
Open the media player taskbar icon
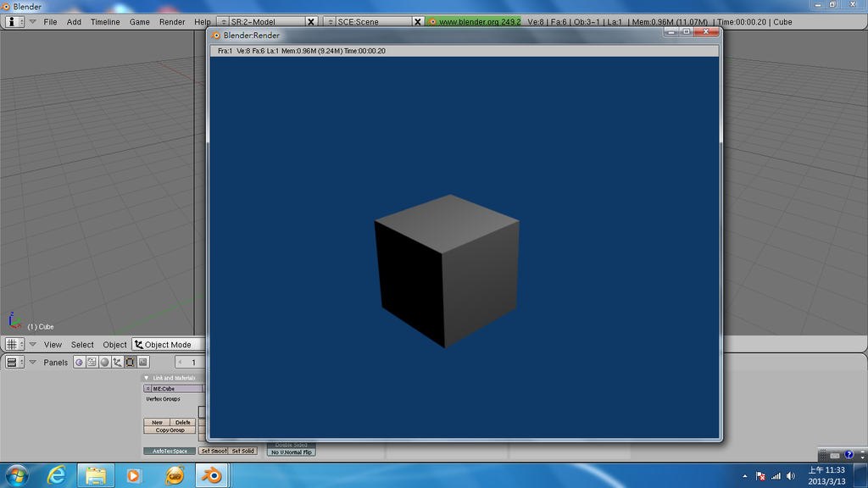pyautogui.click(x=133, y=476)
